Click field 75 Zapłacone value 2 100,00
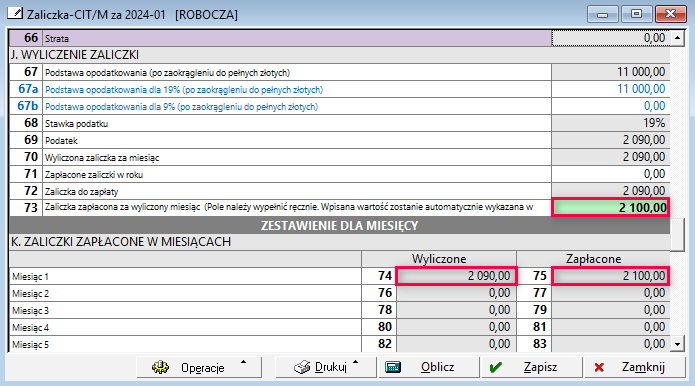 tap(611, 276)
